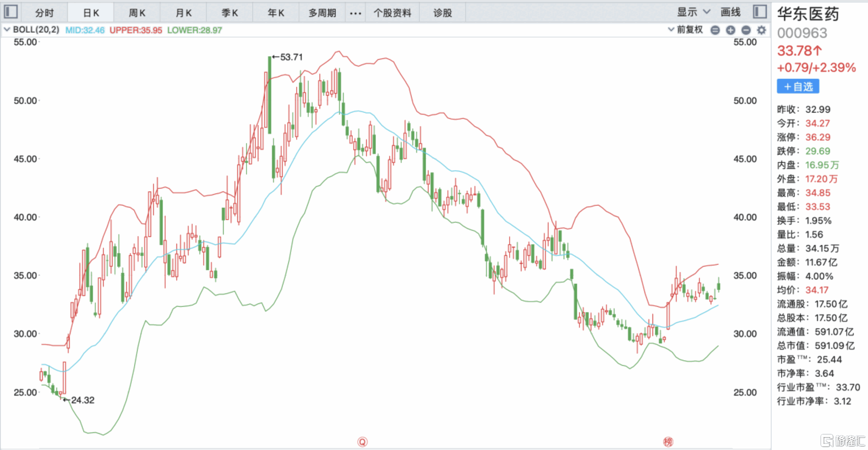
Task: Click the 最高 34.85 row
Action: (x=804, y=193)
